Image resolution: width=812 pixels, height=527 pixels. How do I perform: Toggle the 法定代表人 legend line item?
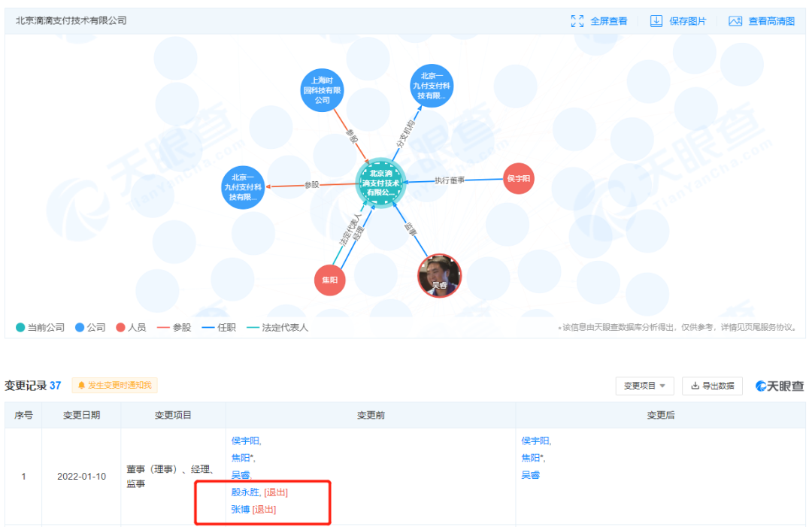(277, 328)
